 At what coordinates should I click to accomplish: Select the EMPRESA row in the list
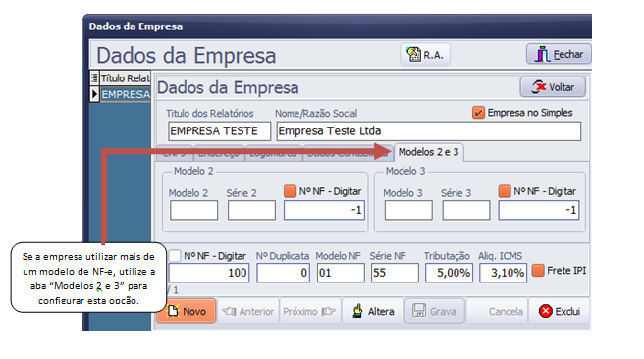click(x=126, y=94)
